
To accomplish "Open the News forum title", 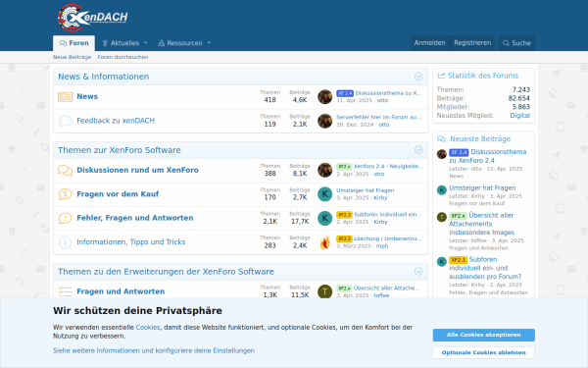I will click(x=87, y=96).
